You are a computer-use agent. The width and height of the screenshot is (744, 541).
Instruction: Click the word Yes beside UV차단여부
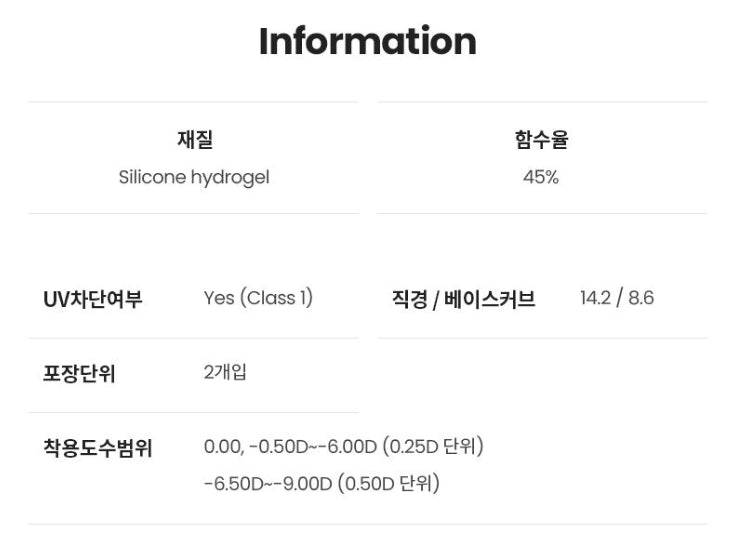pyautogui.click(x=219, y=298)
